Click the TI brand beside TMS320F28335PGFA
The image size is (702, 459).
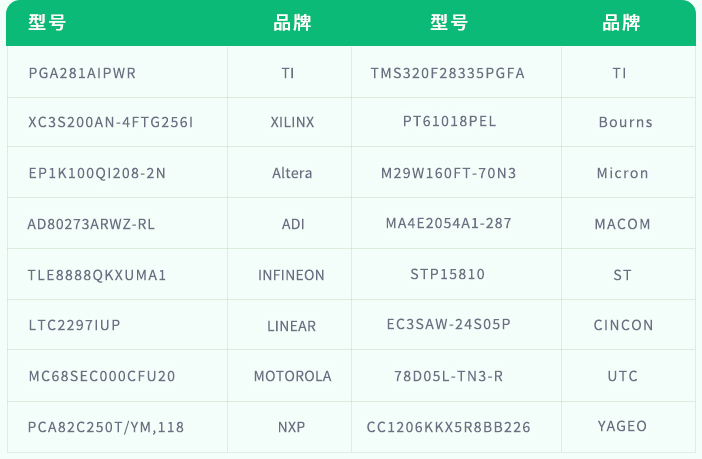[620, 73]
